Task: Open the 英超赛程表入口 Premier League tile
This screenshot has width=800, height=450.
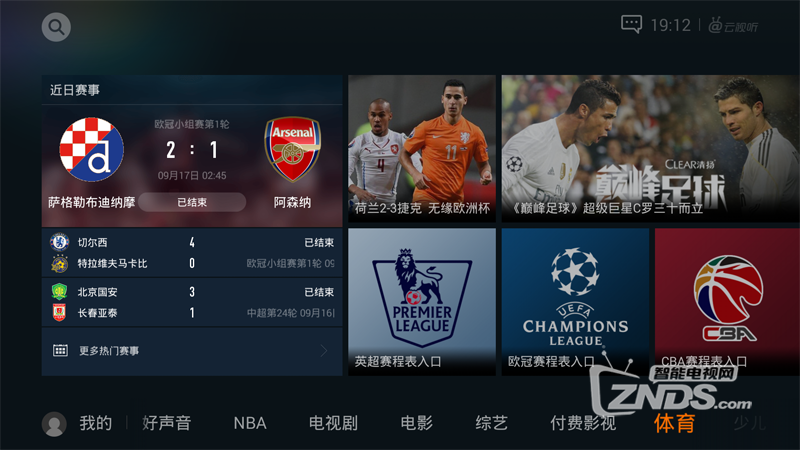Action: pos(422,302)
